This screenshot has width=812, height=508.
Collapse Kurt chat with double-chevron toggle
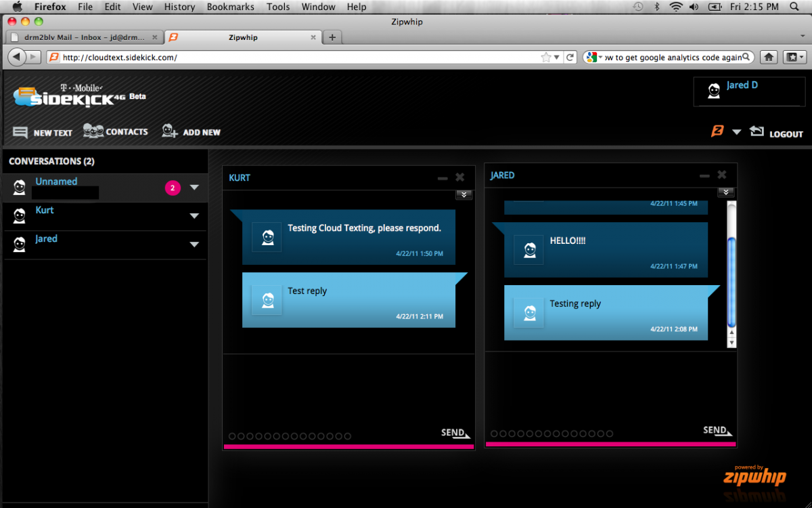point(464,195)
